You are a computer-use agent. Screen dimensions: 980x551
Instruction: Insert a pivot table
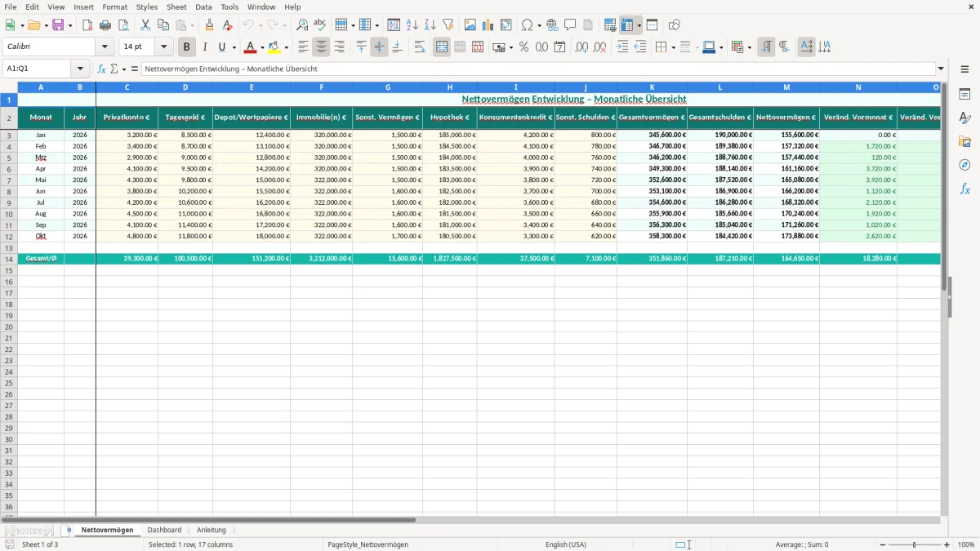coord(506,25)
